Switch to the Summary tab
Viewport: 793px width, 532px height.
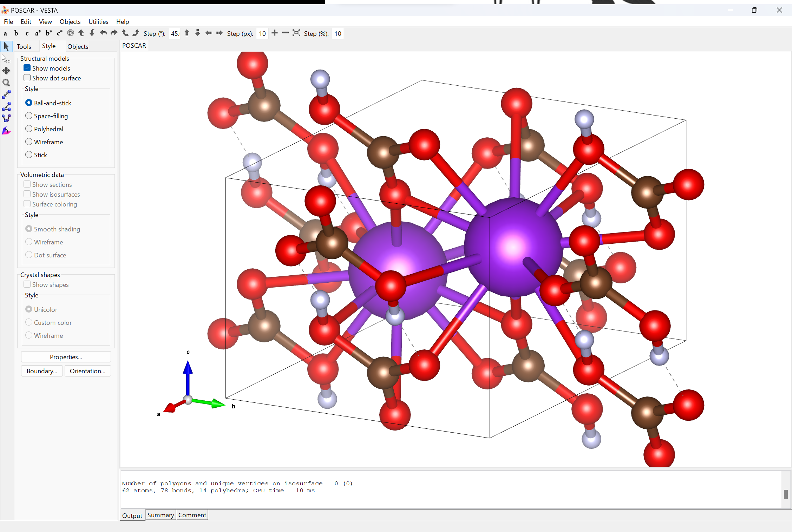coord(160,515)
